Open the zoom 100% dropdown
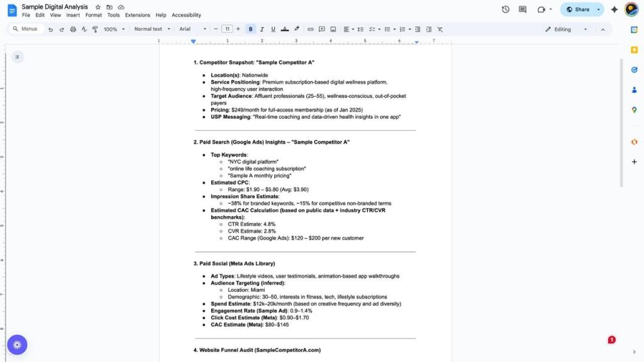The width and height of the screenshot is (644, 362). pos(114,29)
